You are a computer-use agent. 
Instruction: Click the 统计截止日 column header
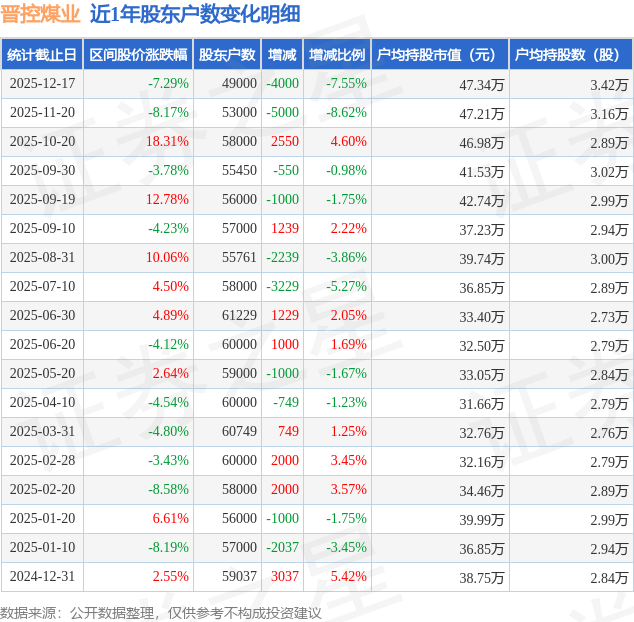[41, 55]
